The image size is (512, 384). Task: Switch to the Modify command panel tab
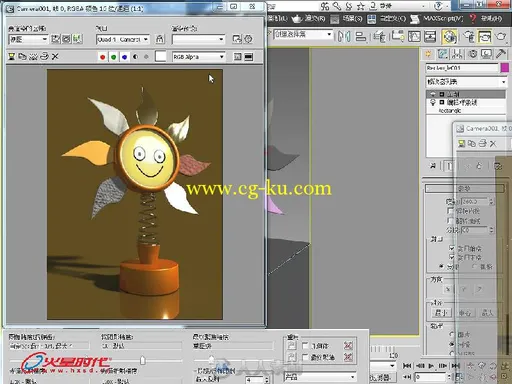tap(443, 54)
